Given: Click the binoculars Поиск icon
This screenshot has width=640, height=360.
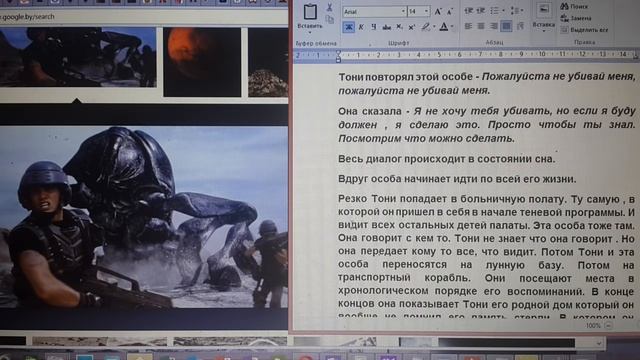Looking at the screenshot, I should [x=564, y=6].
